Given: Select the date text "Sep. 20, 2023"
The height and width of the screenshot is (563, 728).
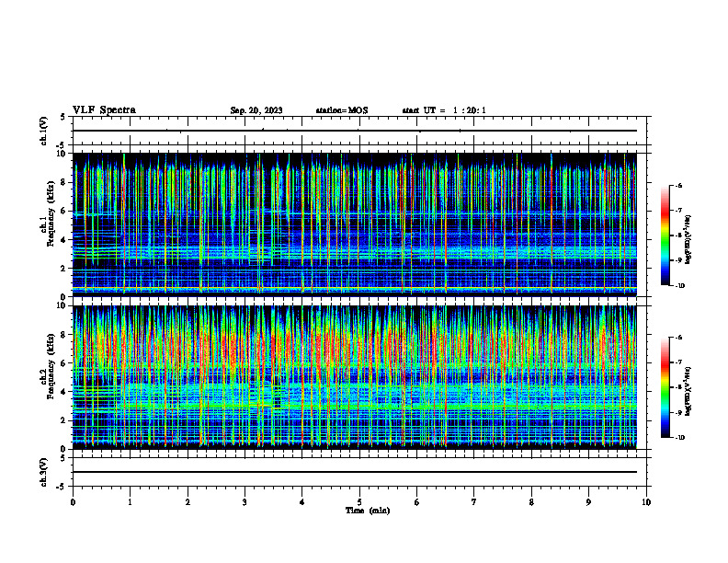Looking at the screenshot, I should point(256,110).
